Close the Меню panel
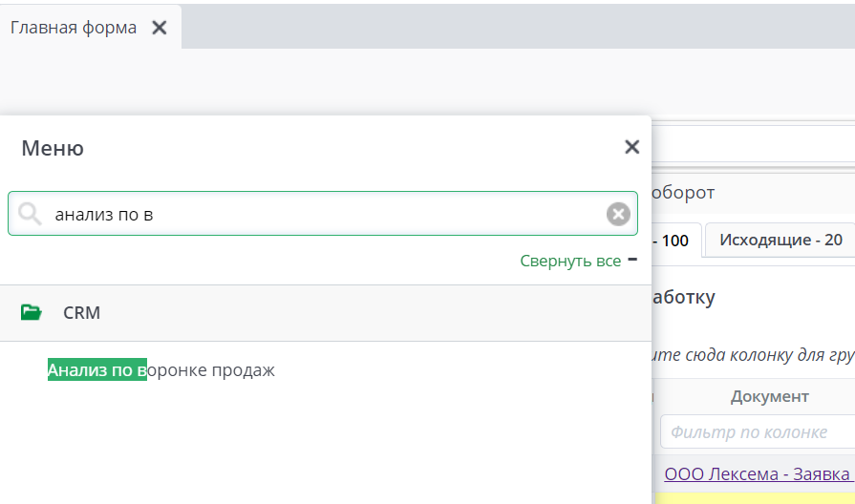 [x=631, y=147]
